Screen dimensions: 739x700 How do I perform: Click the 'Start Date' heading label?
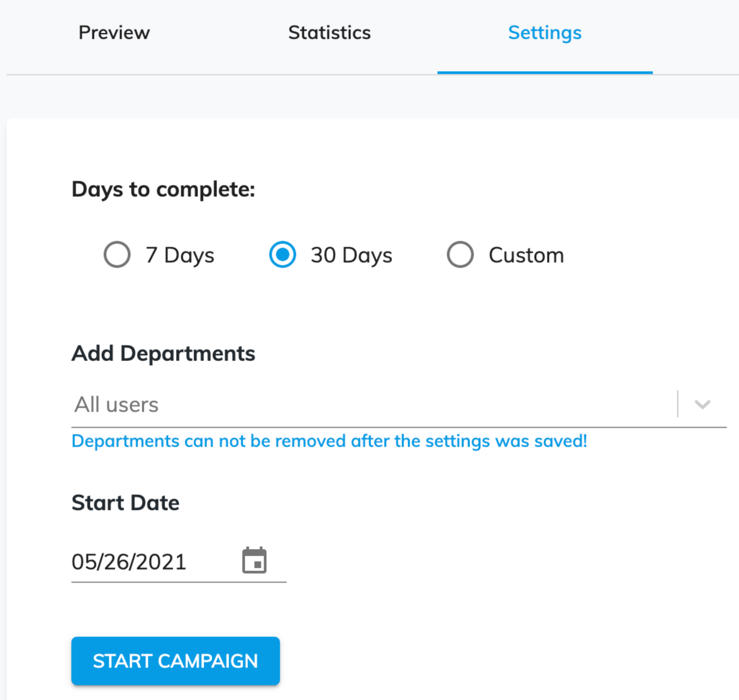pyautogui.click(x=125, y=502)
